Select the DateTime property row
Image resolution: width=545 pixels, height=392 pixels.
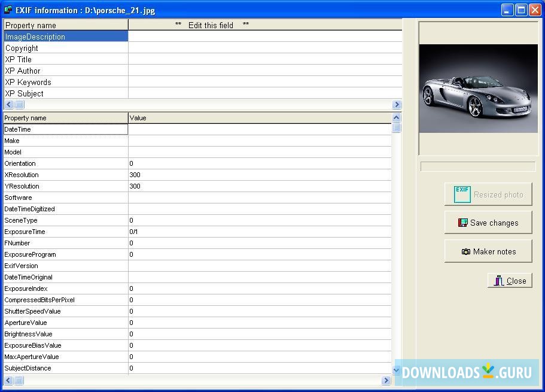[x=66, y=129]
